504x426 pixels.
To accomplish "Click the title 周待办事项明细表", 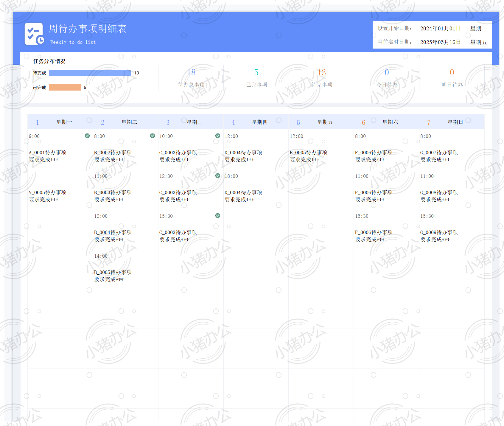I will tap(88, 29).
